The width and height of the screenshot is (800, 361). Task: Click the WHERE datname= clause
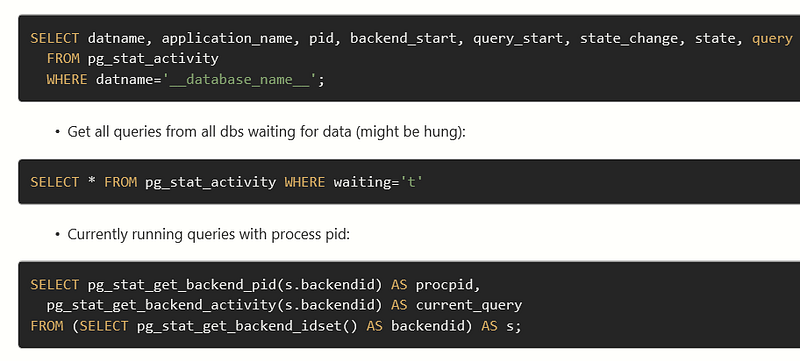104,80
